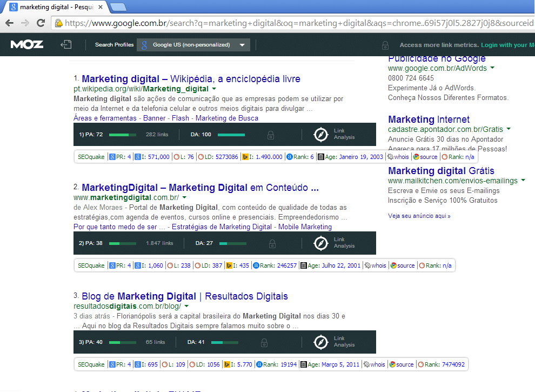The height and width of the screenshot is (392, 535).
Task: Open the Estratégias de Marketing Digital sitelink
Action: [222, 227]
